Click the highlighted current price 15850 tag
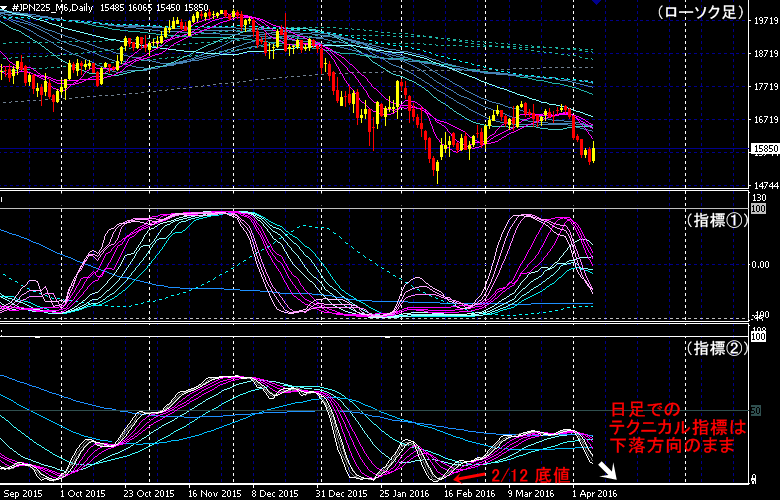This screenshot has width=780, height=500. 766,148
